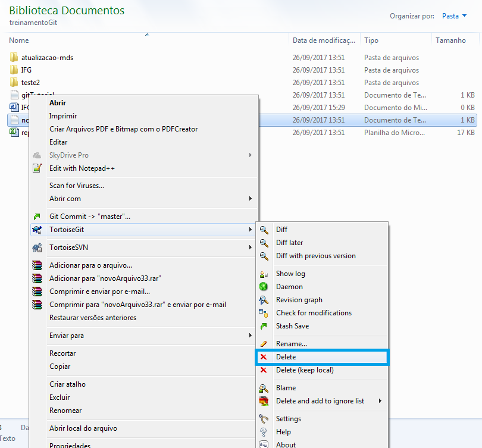Click the Daemon globe icon
The width and height of the screenshot is (482, 448).
pyautogui.click(x=264, y=287)
